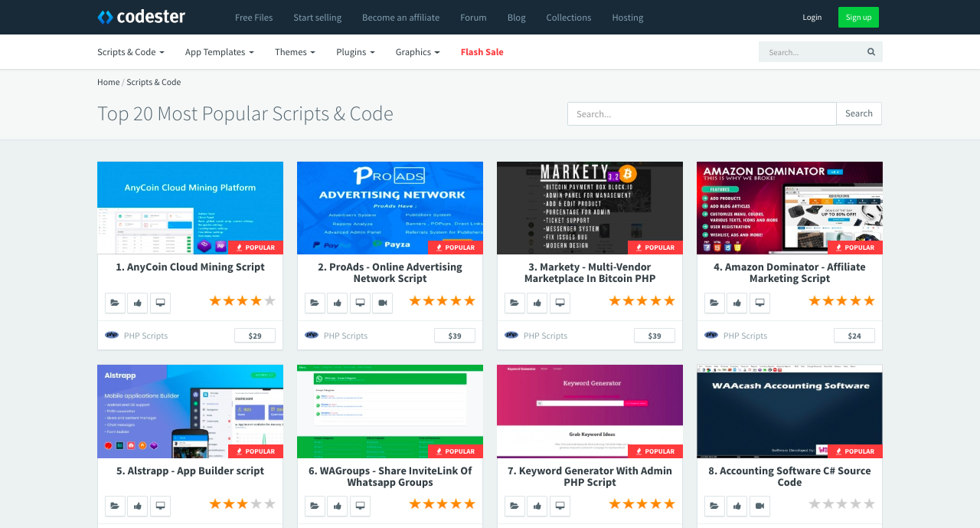Open monitor preview icon on Amazon Dominator card
This screenshot has width=980, height=528.
coord(759,303)
